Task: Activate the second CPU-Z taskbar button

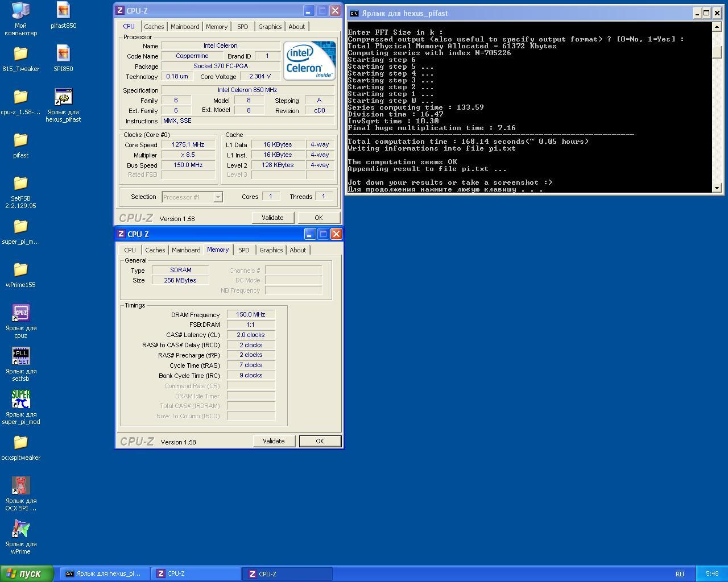Action: pos(288,573)
